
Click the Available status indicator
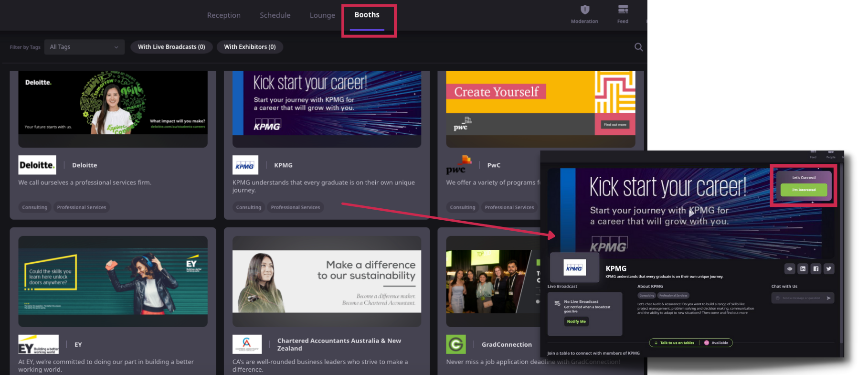(x=716, y=343)
